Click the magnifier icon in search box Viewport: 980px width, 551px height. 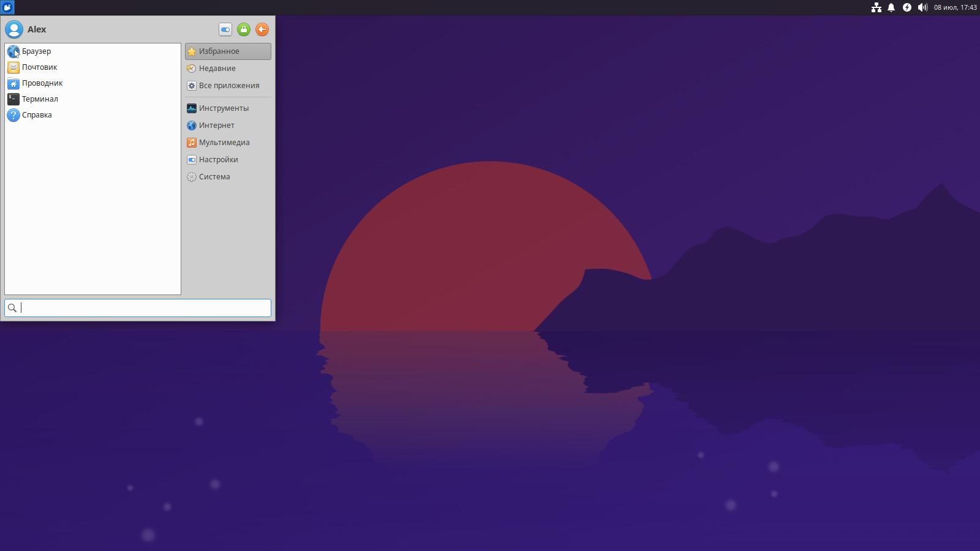(12, 308)
